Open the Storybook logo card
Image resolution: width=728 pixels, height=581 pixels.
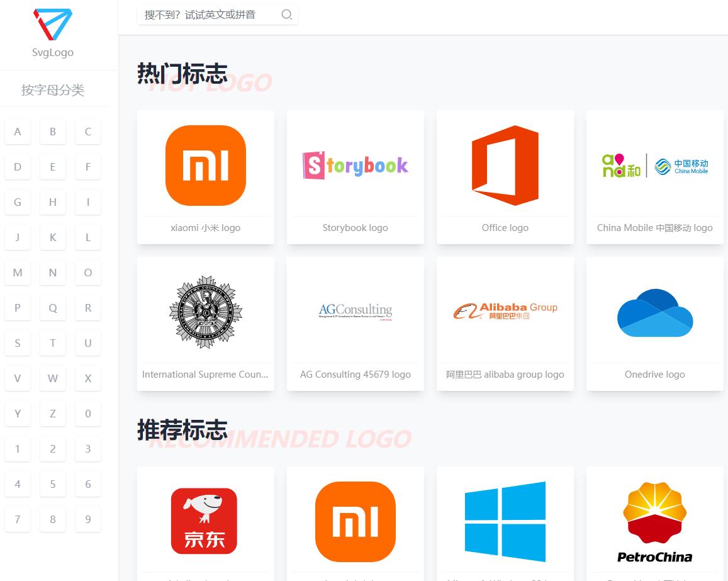coord(355,166)
